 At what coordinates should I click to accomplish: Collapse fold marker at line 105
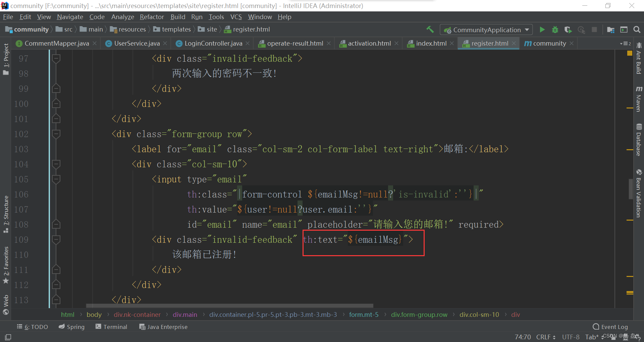click(x=56, y=179)
